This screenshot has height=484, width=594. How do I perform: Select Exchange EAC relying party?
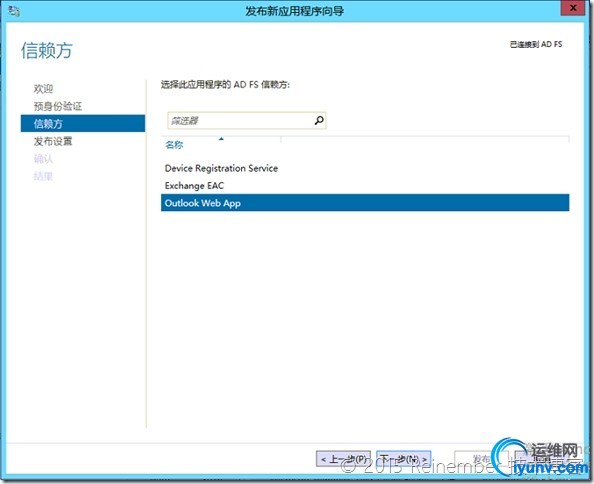[x=194, y=186]
